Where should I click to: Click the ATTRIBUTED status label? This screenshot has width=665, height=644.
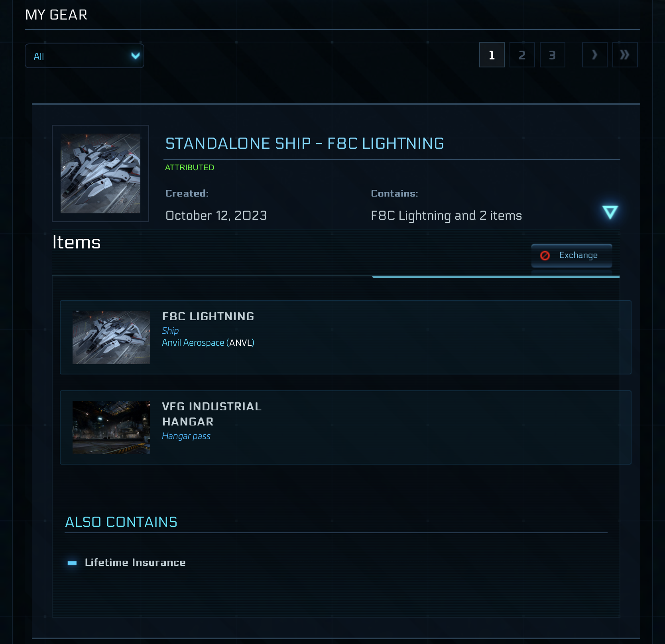190,167
